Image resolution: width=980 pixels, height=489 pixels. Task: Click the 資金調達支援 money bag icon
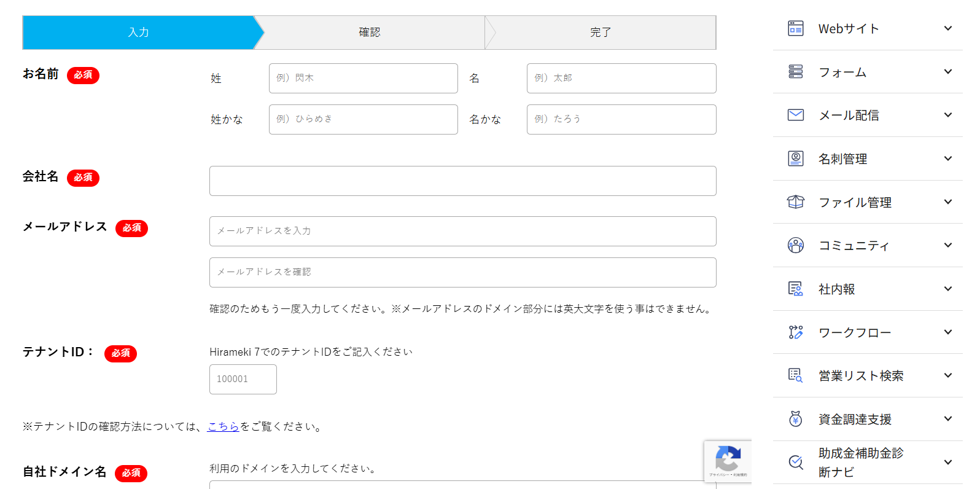coord(795,419)
